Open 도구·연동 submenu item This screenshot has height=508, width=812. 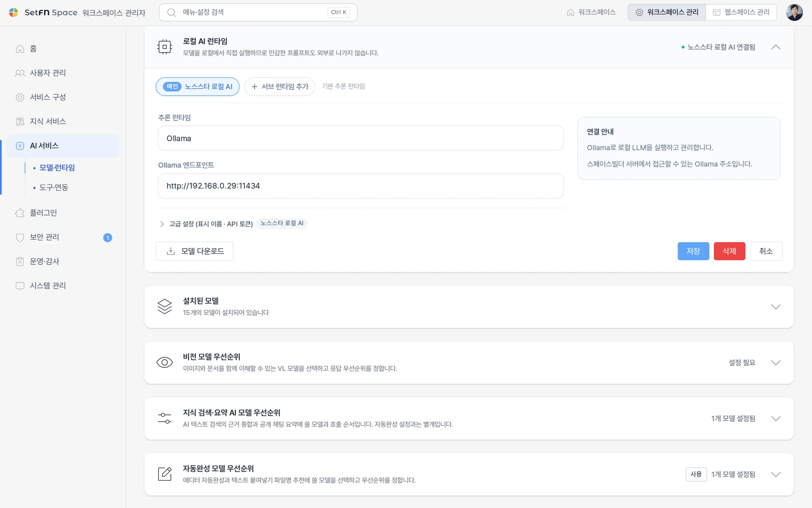pyautogui.click(x=54, y=187)
